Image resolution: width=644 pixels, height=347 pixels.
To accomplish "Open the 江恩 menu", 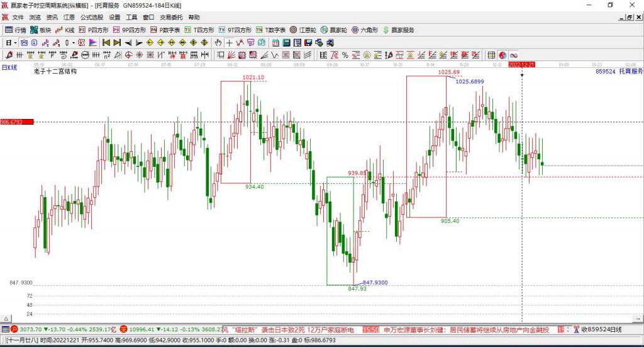I will 69,17.
